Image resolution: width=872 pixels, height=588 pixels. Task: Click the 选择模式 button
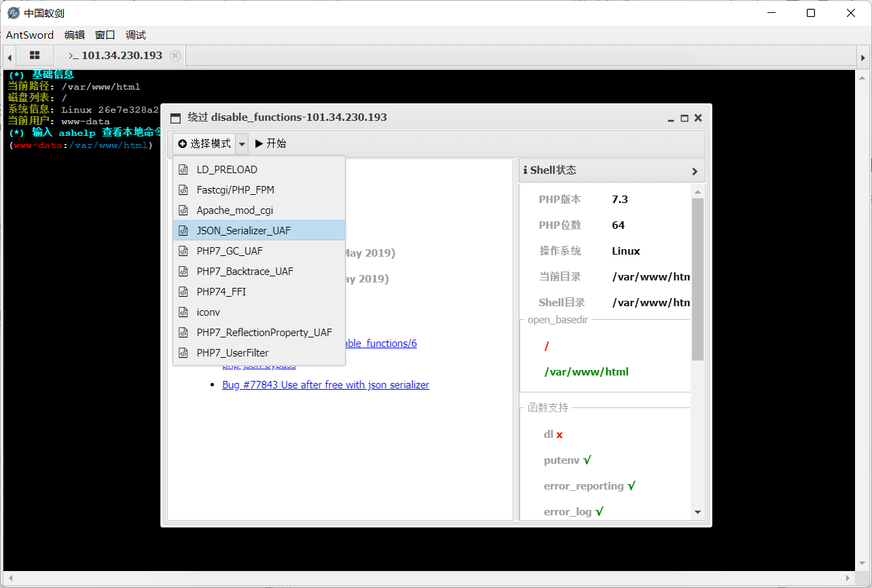(204, 144)
